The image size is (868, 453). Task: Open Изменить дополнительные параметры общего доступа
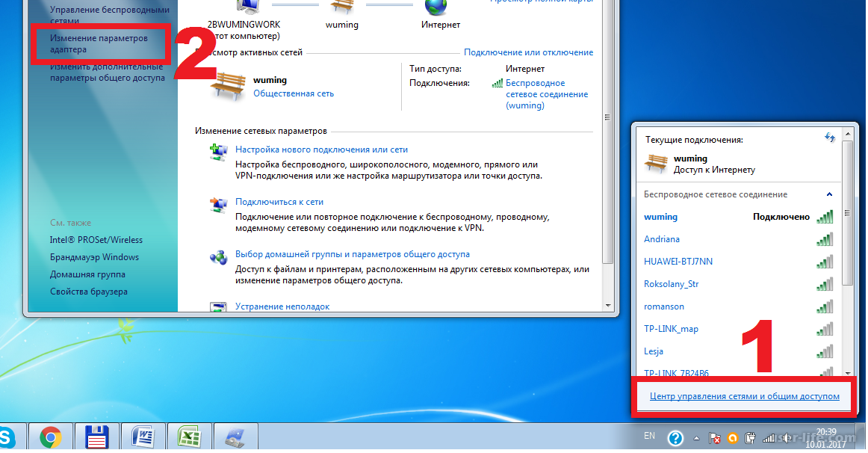(108, 72)
